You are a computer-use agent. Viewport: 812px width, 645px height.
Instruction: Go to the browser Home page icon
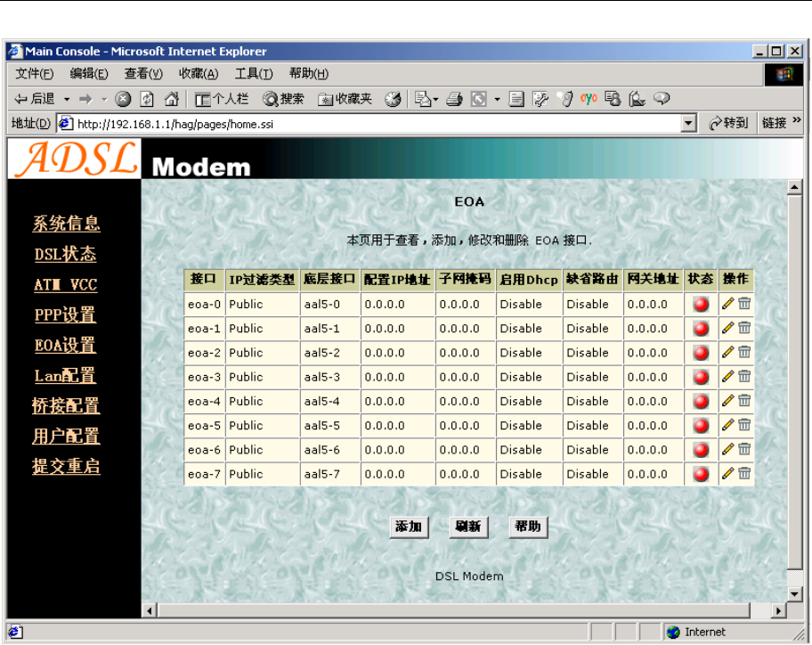(x=172, y=98)
